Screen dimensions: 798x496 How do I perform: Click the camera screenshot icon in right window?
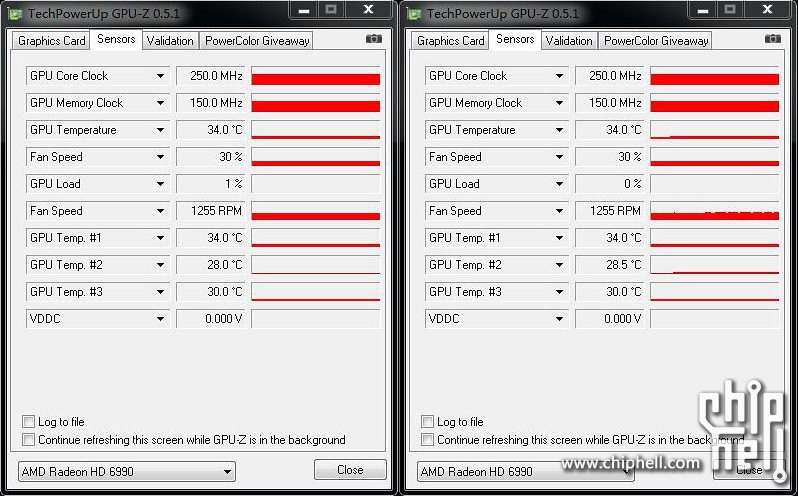pyautogui.click(x=773, y=39)
